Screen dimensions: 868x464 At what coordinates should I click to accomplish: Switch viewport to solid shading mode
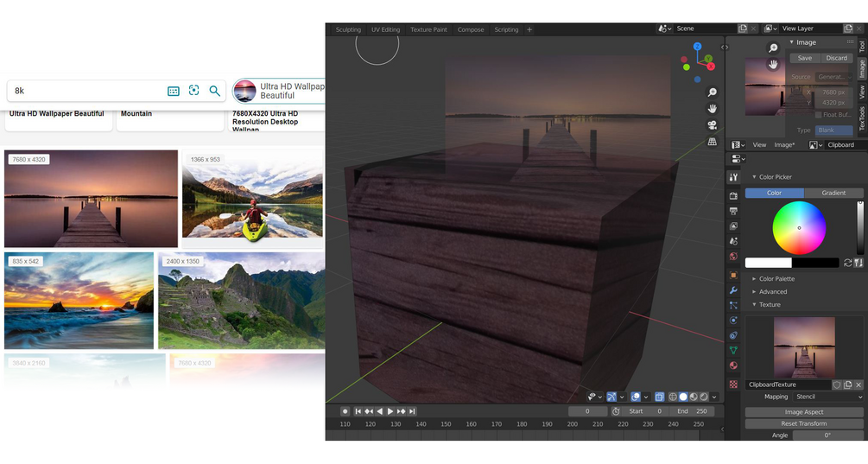coord(683,397)
